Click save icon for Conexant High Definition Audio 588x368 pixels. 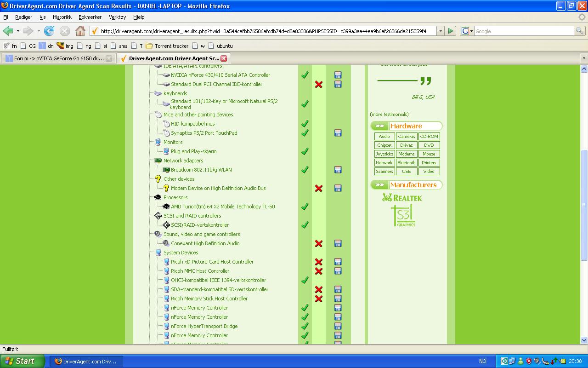(x=338, y=243)
